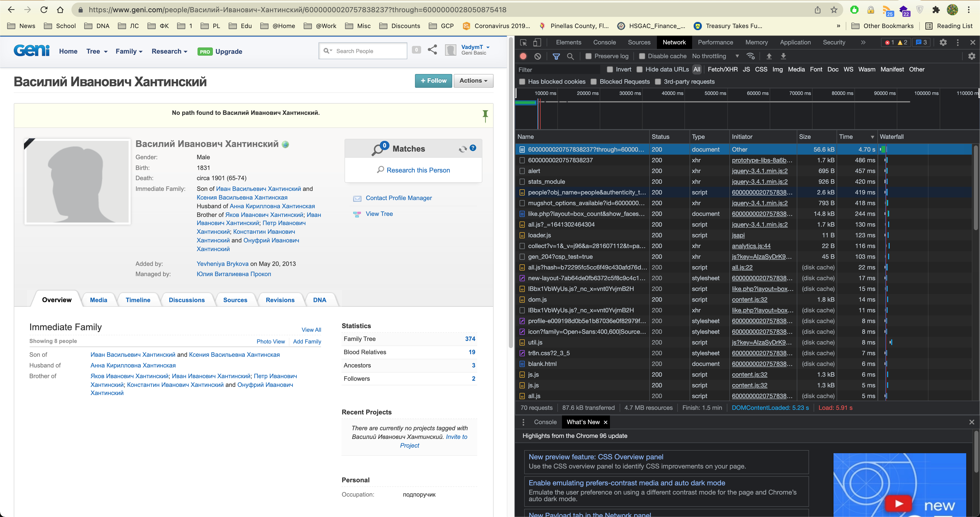Open the Contact Profile Manager link

tap(398, 198)
